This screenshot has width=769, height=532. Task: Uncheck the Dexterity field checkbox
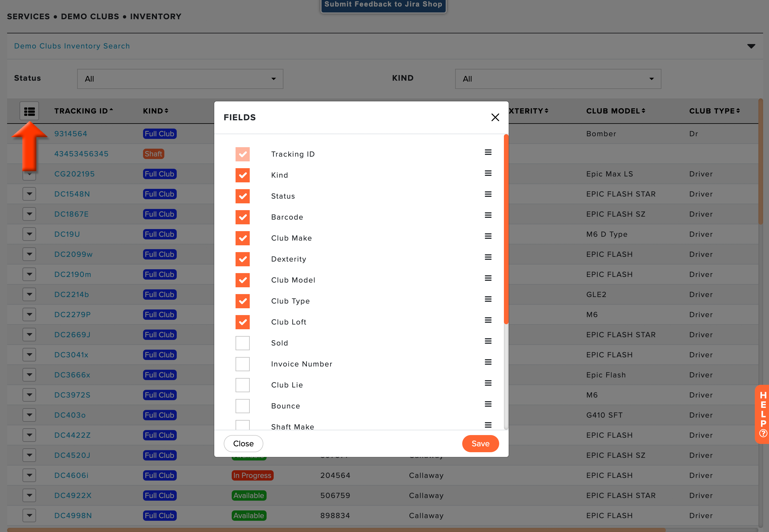pos(242,259)
